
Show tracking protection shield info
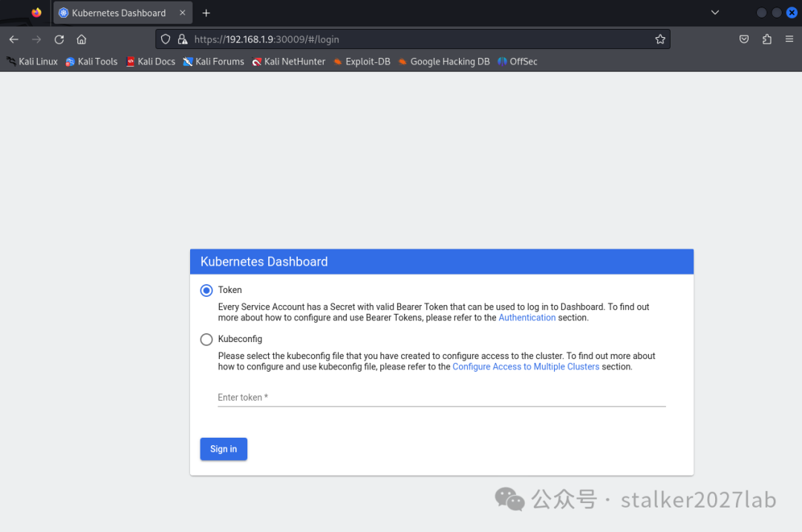[x=166, y=39]
